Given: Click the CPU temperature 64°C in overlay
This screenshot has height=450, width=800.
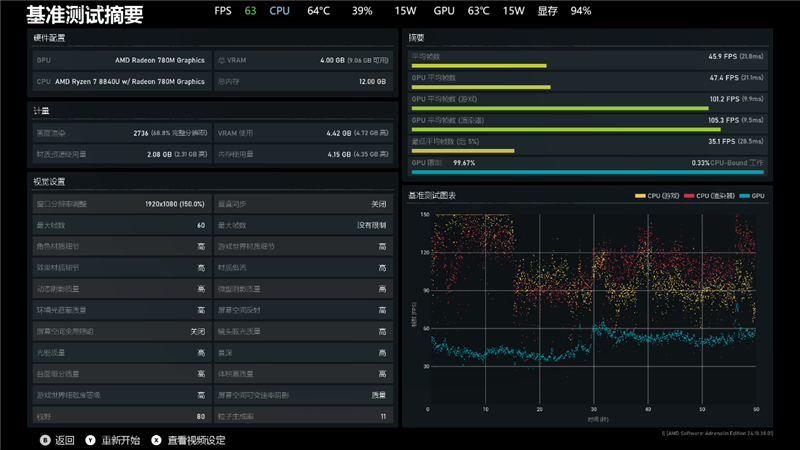Looking at the screenshot, I should (x=318, y=11).
